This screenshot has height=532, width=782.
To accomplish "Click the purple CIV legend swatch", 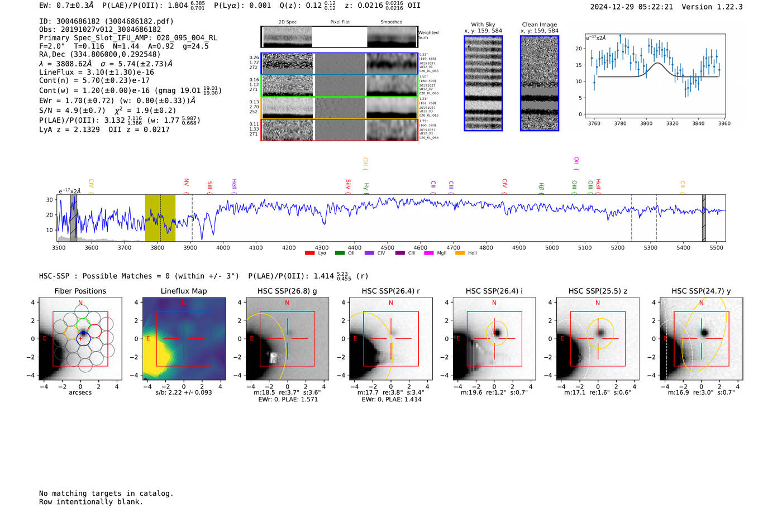I will [369, 253].
